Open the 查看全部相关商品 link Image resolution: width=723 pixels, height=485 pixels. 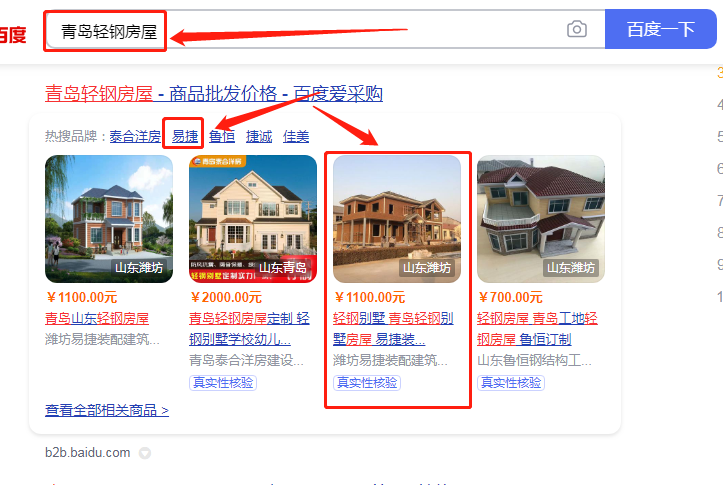[x=107, y=410]
